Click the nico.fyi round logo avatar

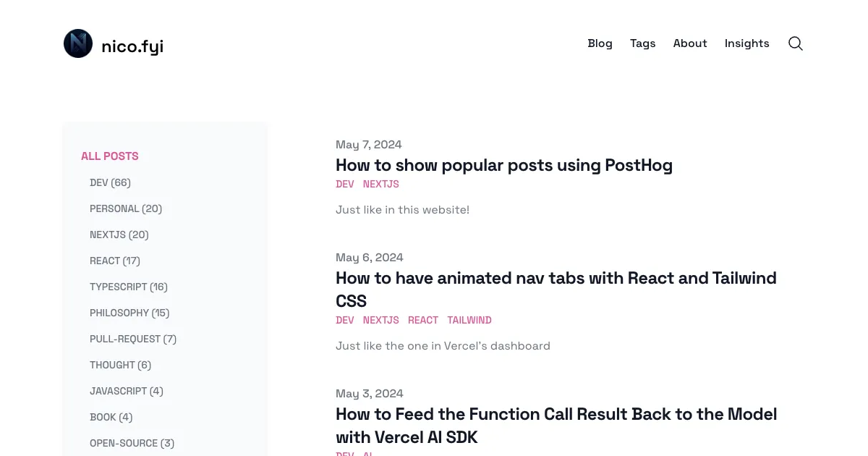[x=78, y=43]
